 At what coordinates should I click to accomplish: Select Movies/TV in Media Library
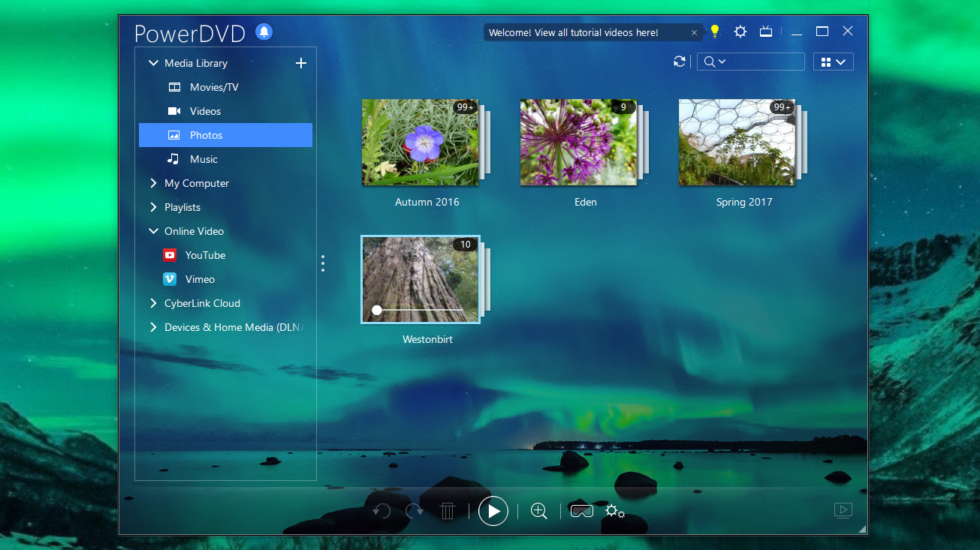click(x=225, y=87)
